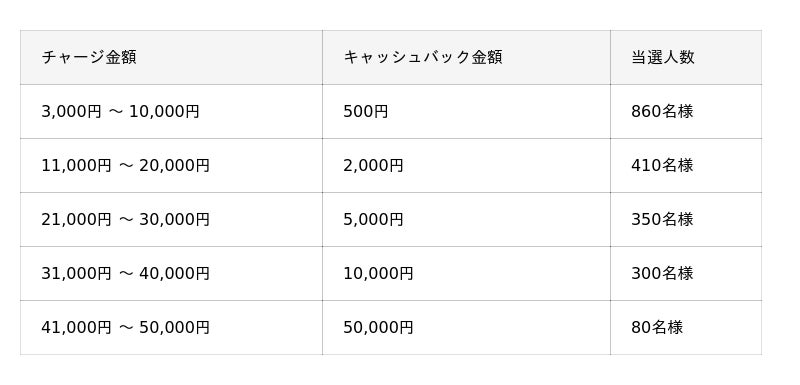Click the 410名様 winners cell
The height and width of the screenshot is (385, 800).
(686, 165)
